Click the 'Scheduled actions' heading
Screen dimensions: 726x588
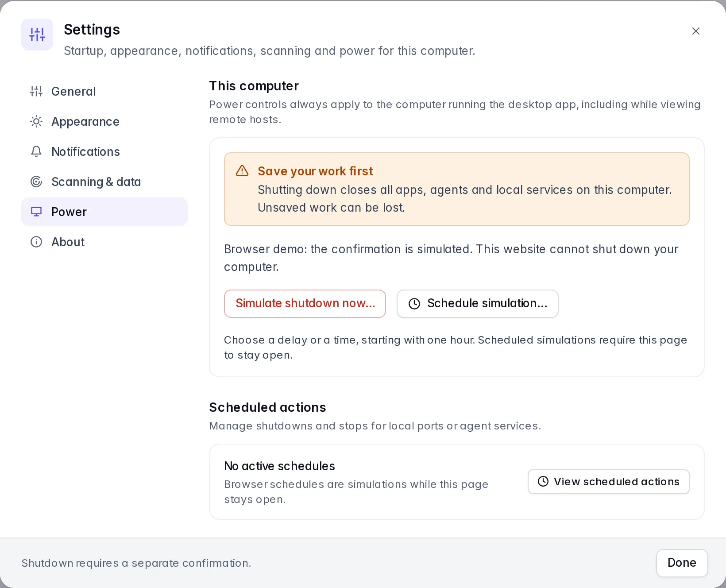click(267, 407)
